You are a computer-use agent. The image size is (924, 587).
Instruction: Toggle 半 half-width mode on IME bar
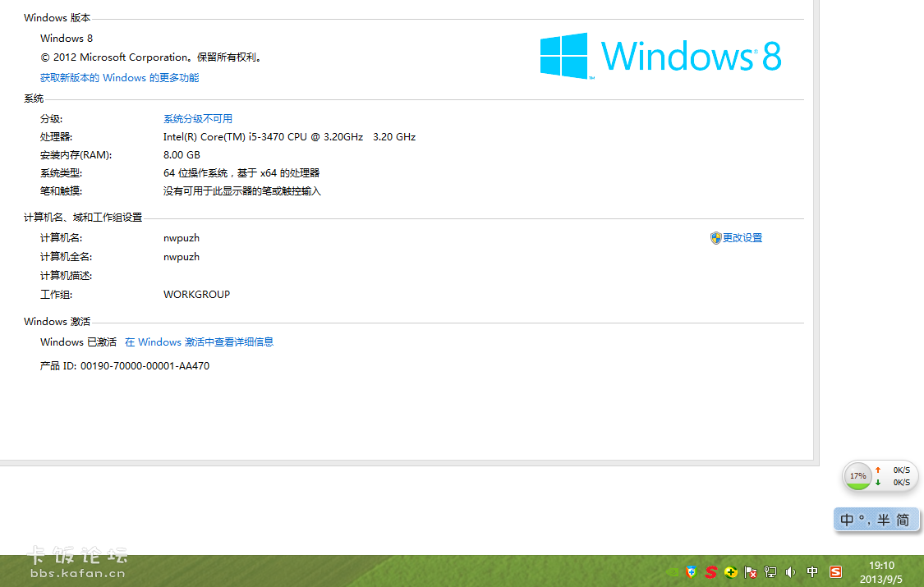883,520
